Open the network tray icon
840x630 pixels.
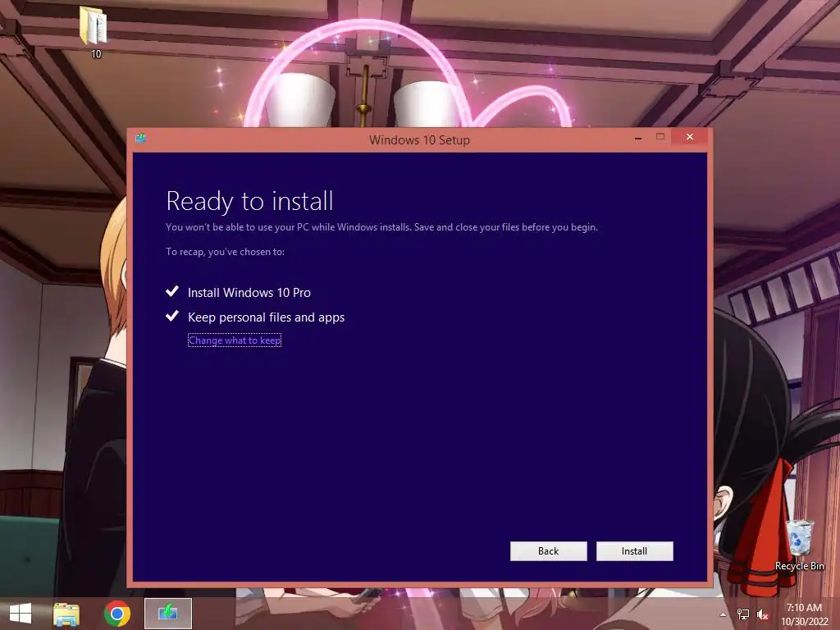(x=743, y=614)
